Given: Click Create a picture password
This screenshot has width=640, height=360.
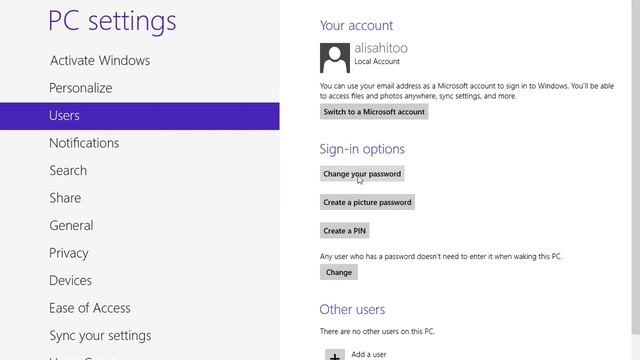Looking at the screenshot, I should pyautogui.click(x=367, y=202).
